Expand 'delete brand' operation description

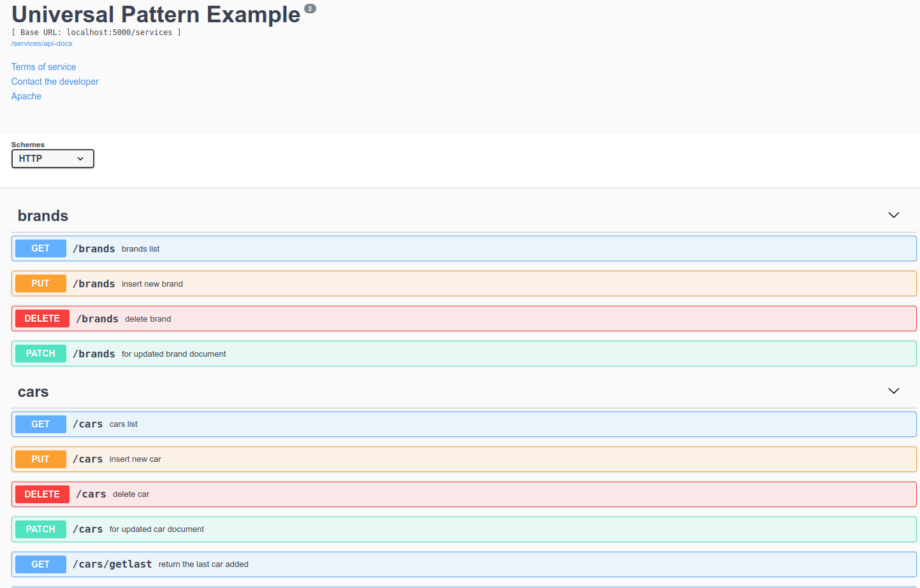tap(148, 319)
